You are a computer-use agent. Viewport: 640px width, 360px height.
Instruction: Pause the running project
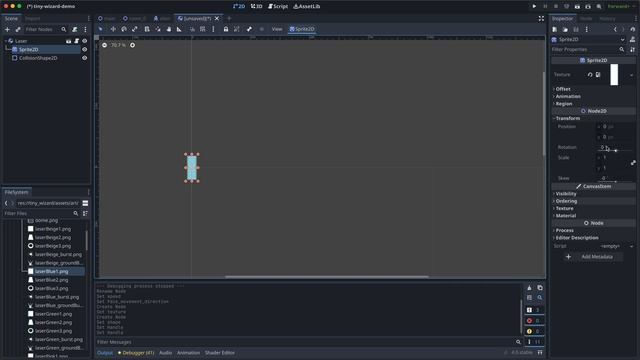point(545,6)
